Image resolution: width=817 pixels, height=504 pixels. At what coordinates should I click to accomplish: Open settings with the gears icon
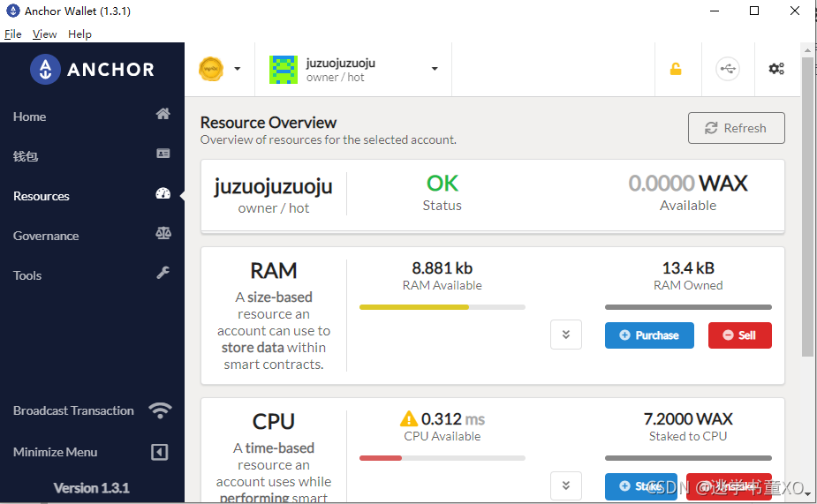pos(776,69)
